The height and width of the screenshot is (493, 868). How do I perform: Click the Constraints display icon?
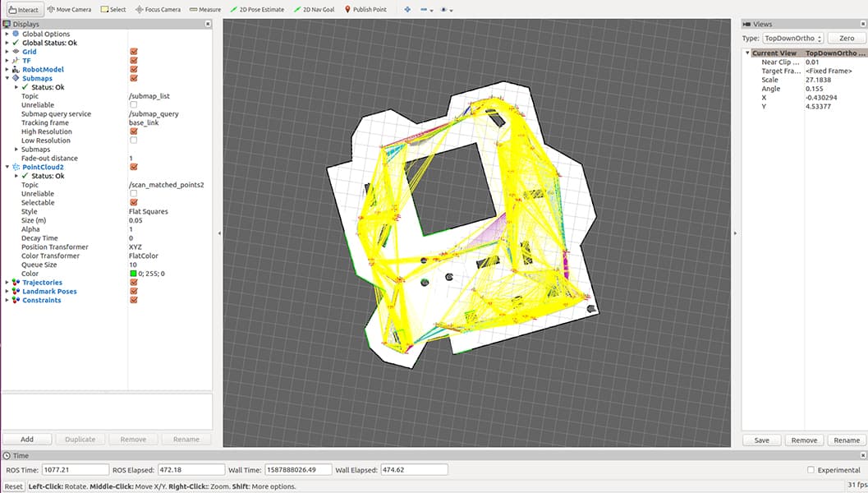pyautogui.click(x=16, y=300)
